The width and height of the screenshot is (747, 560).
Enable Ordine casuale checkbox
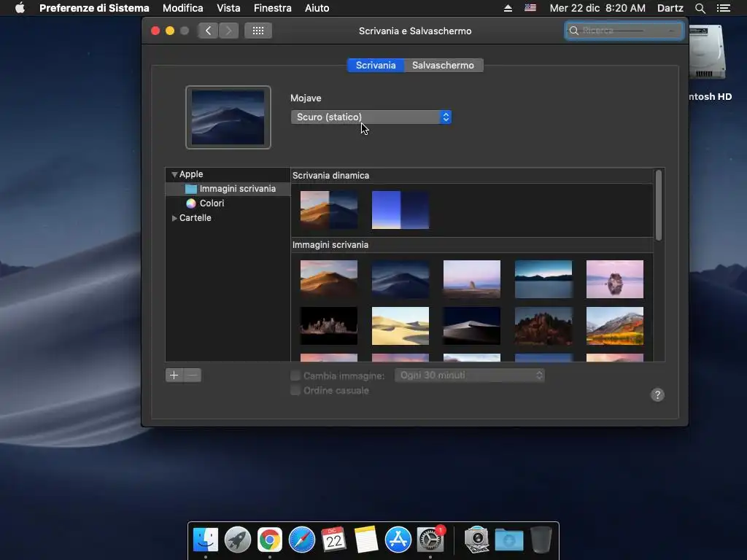tap(295, 391)
